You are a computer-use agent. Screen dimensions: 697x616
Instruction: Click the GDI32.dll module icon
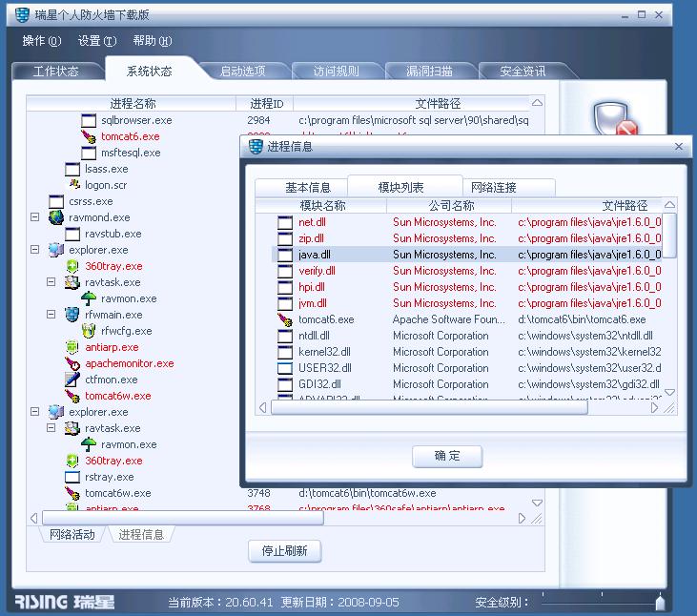point(285,384)
